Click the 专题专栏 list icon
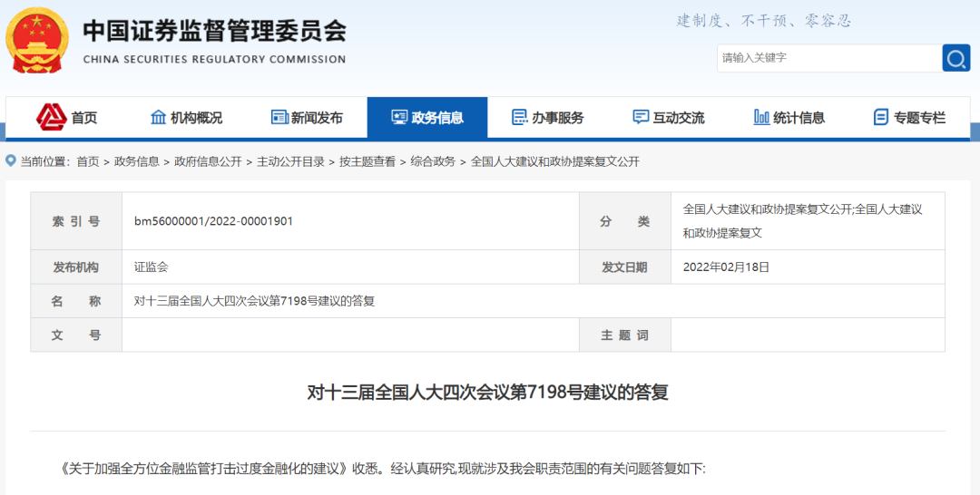Image resolution: width=980 pixels, height=495 pixels. point(880,117)
